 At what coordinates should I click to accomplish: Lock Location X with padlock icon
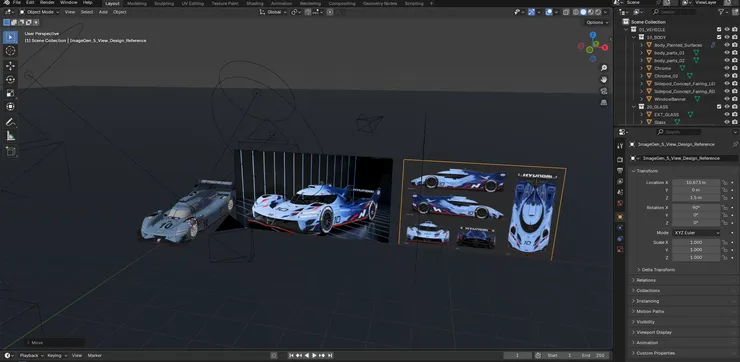(x=724, y=182)
